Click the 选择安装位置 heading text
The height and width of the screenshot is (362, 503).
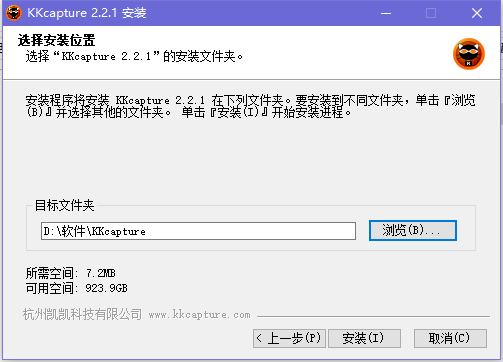pyautogui.click(x=57, y=40)
